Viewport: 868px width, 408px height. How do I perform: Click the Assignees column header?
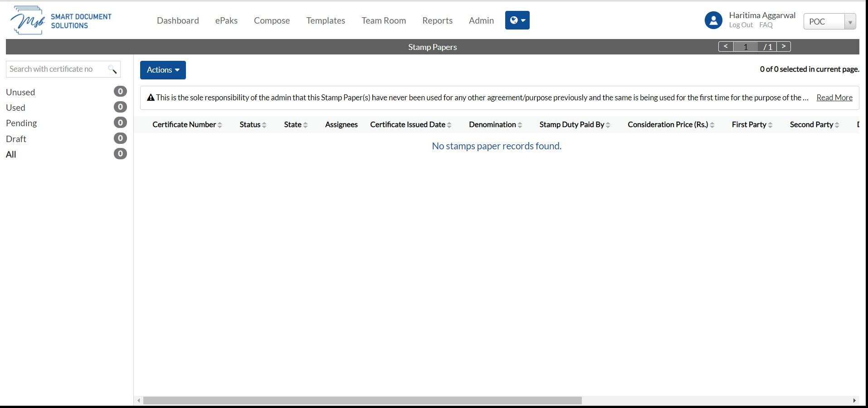[x=341, y=125]
